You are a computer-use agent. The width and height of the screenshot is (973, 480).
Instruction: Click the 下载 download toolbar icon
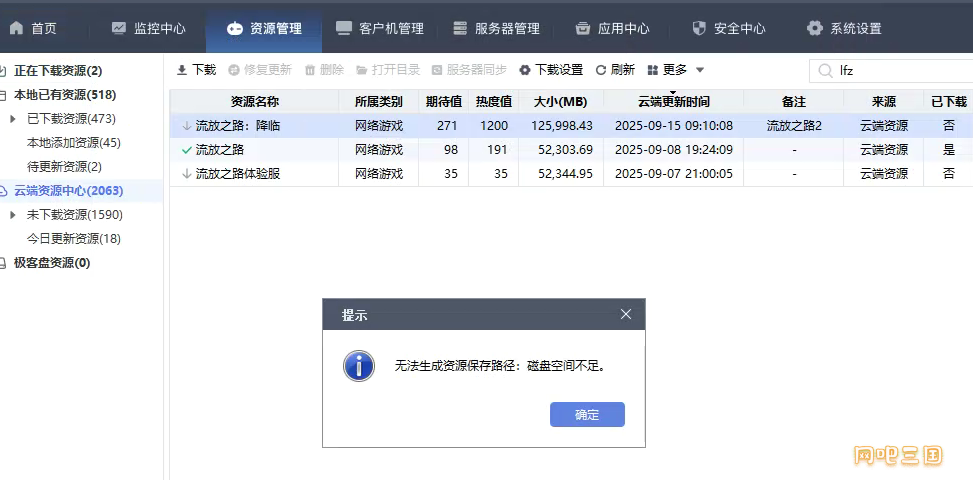[182, 70]
